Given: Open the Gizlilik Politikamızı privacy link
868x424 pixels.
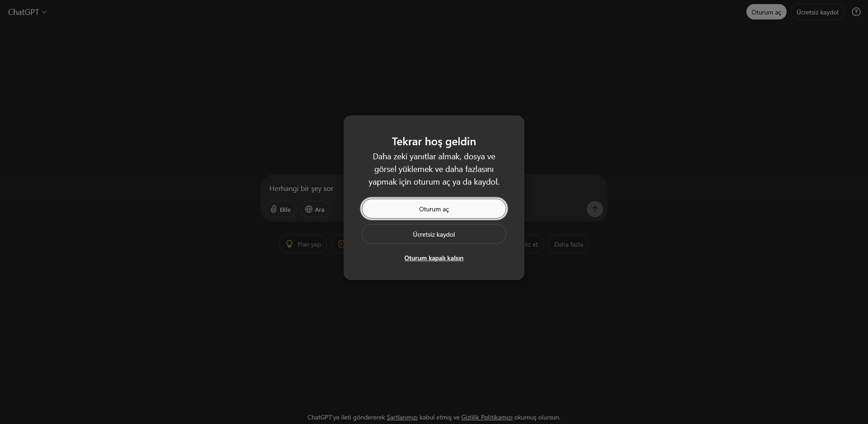Looking at the screenshot, I should (487, 417).
